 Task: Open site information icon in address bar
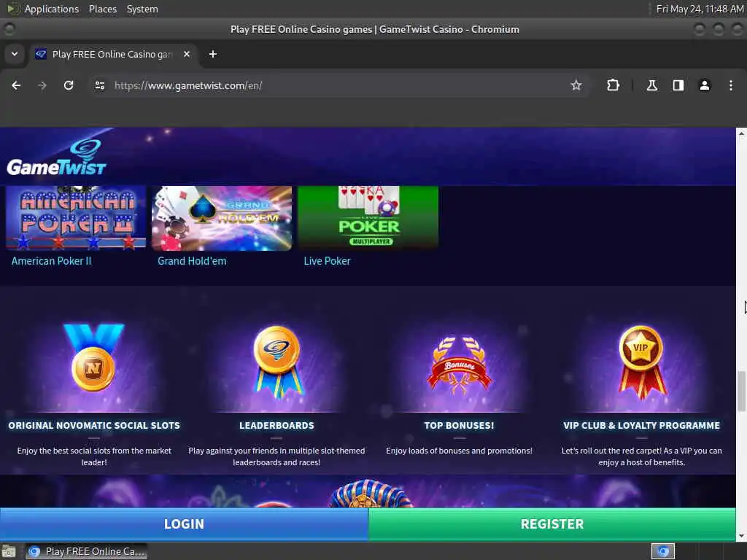click(x=99, y=86)
